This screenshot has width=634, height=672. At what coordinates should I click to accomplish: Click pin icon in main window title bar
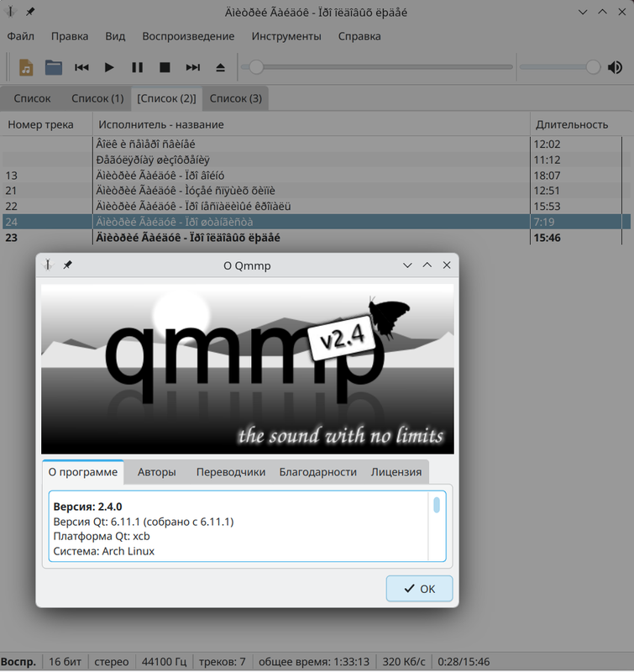tap(30, 12)
